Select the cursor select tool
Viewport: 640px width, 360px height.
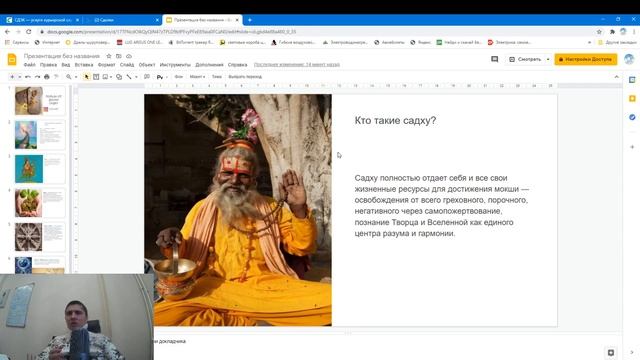pyautogui.click(x=87, y=77)
